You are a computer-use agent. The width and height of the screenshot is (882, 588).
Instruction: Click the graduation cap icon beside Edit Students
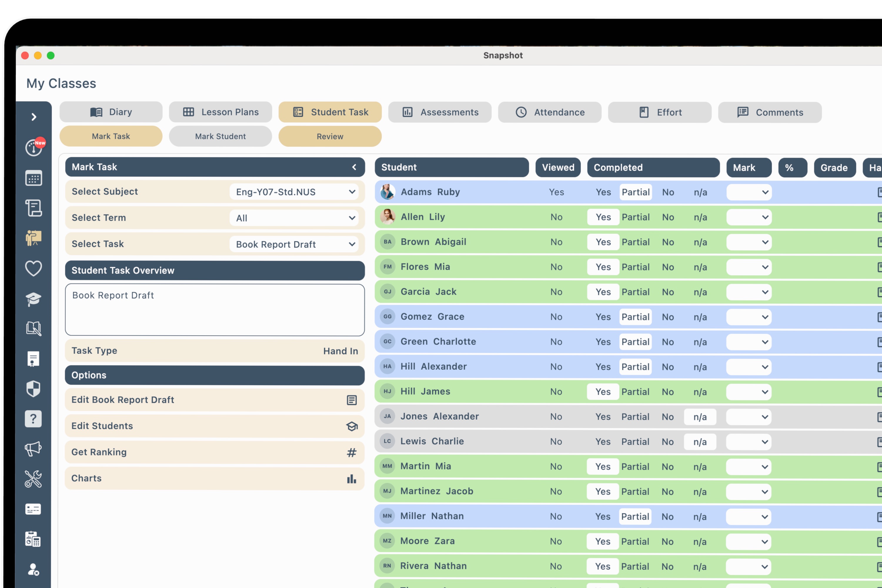[351, 426]
